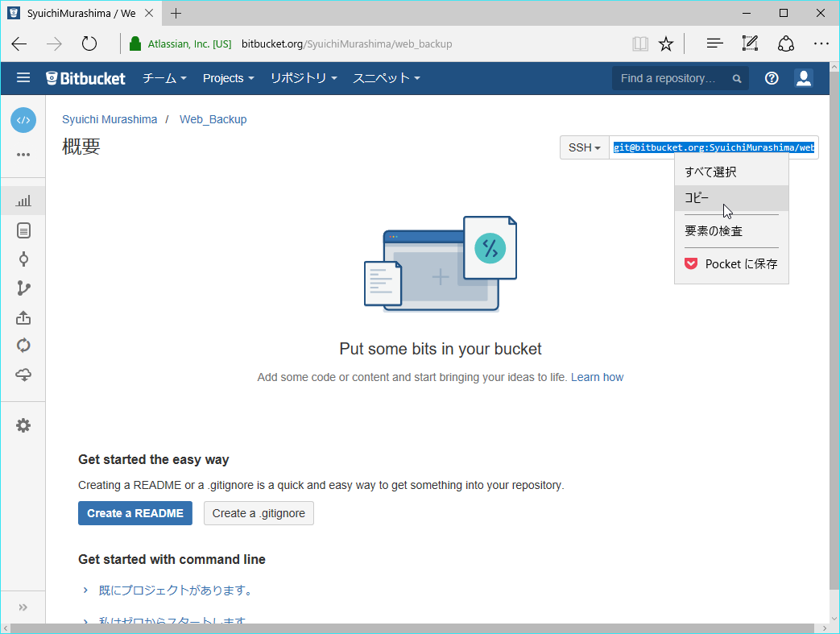This screenshot has width=840, height=634.
Task: Close the SyuichiMurashima browser tab
Action: pos(150,14)
